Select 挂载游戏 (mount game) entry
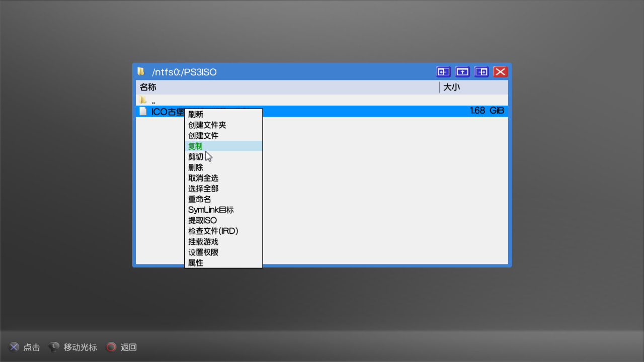 223,241
